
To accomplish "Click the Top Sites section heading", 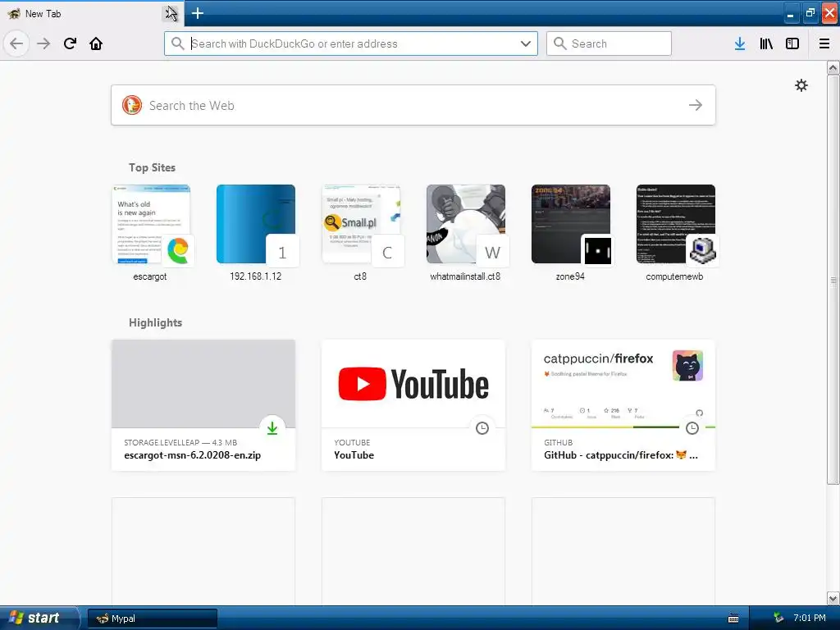I will click(x=152, y=167).
